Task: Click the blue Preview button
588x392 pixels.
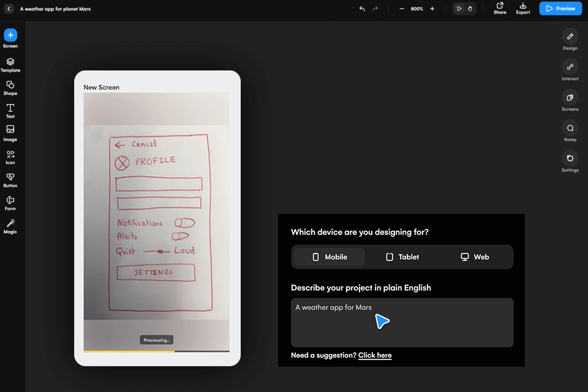Action: point(560,9)
